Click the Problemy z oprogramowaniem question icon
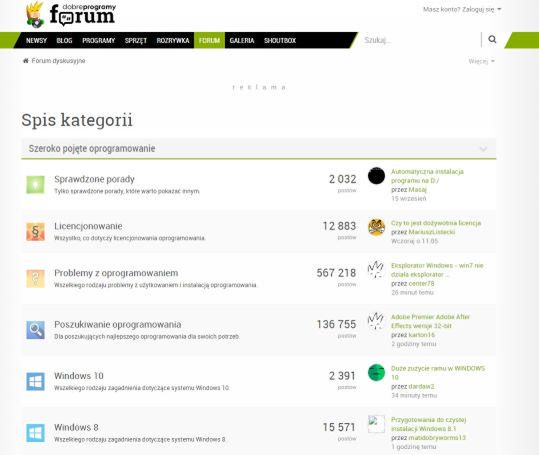Viewport: 539px width, 455px height. coord(35,279)
